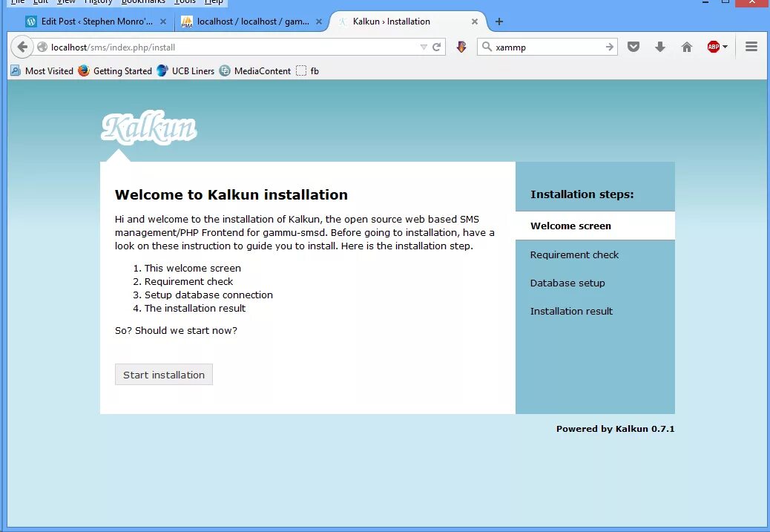
Task: Select the Kalkun Installation tab
Action: click(407, 22)
